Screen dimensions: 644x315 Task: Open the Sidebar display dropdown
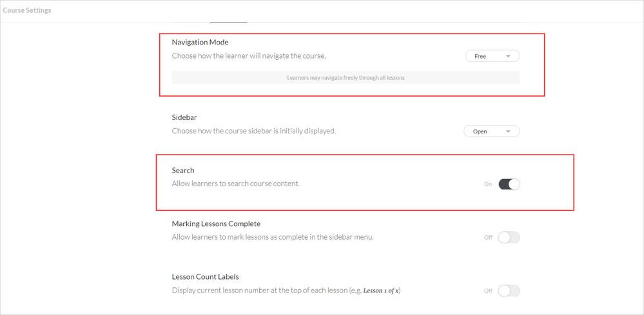[x=491, y=131]
